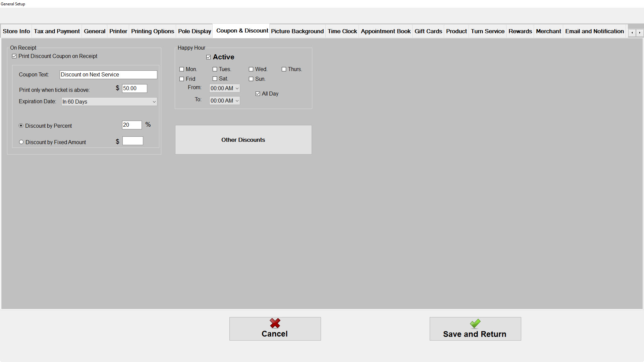Go to the Rewards tab
644x362 pixels.
pyautogui.click(x=520, y=31)
